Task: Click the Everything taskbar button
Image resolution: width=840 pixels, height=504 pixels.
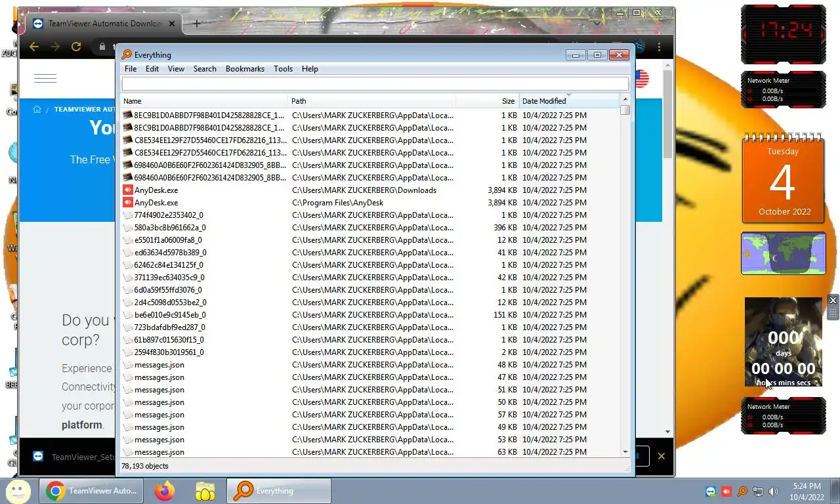Action: point(279,491)
